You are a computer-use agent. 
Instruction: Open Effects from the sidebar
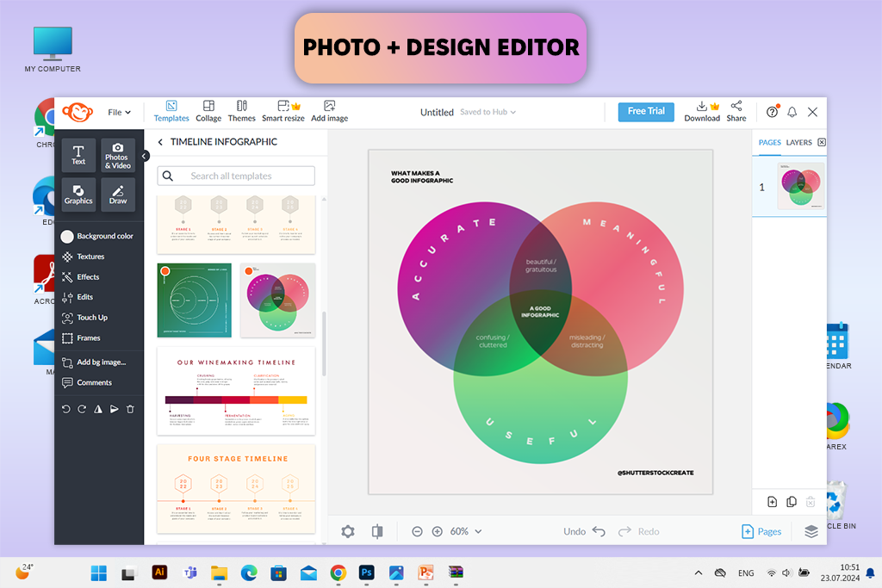tap(80, 276)
